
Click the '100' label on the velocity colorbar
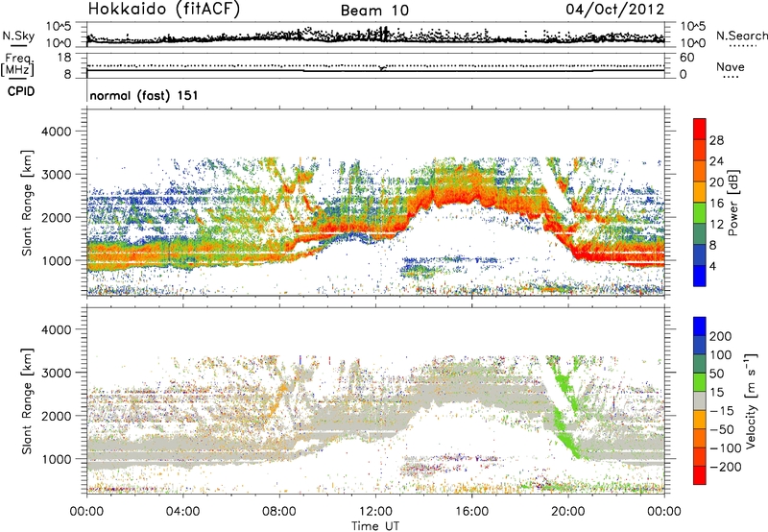click(x=721, y=355)
